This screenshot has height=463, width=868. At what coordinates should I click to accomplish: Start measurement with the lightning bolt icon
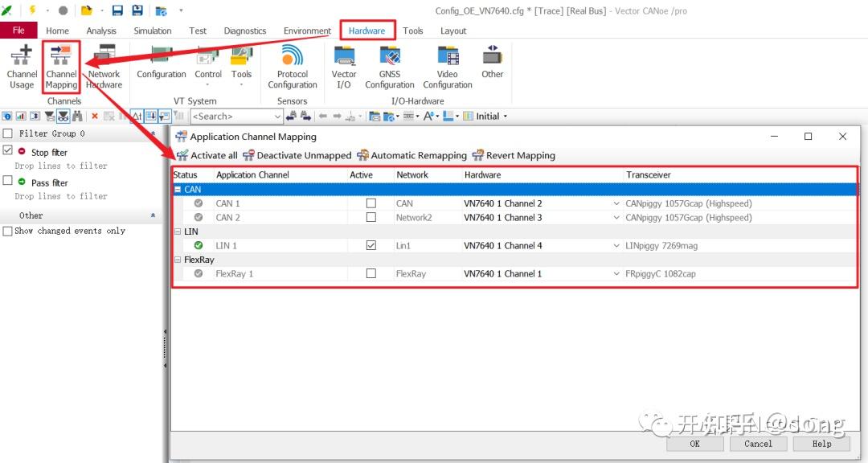click(x=33, y=10)
